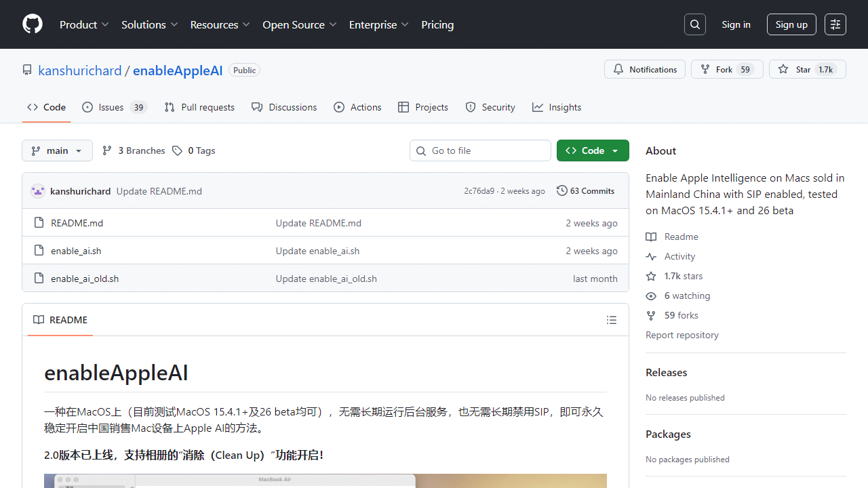868x488 pixels.
Task: View 59 forks in sidebar
Action: (x=672, y=315)
